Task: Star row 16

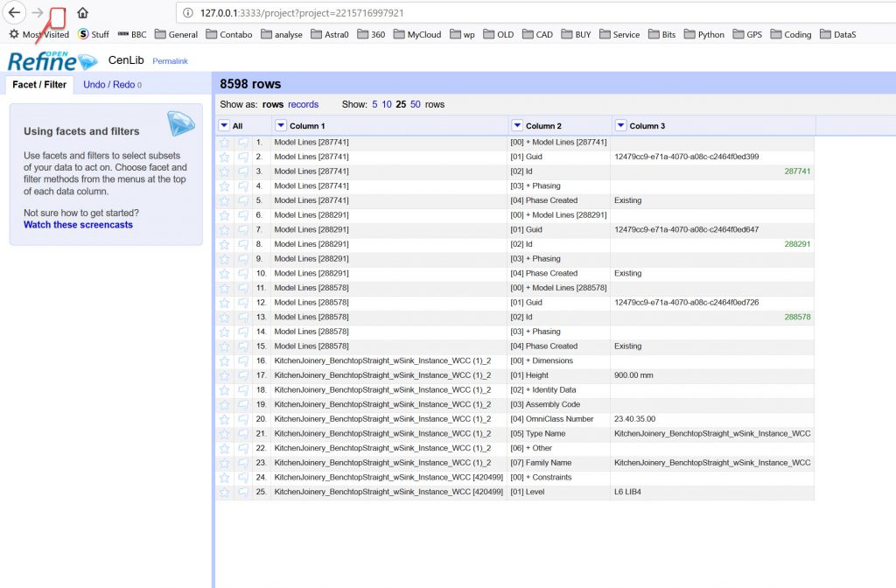Action: [x=224, y=360]
